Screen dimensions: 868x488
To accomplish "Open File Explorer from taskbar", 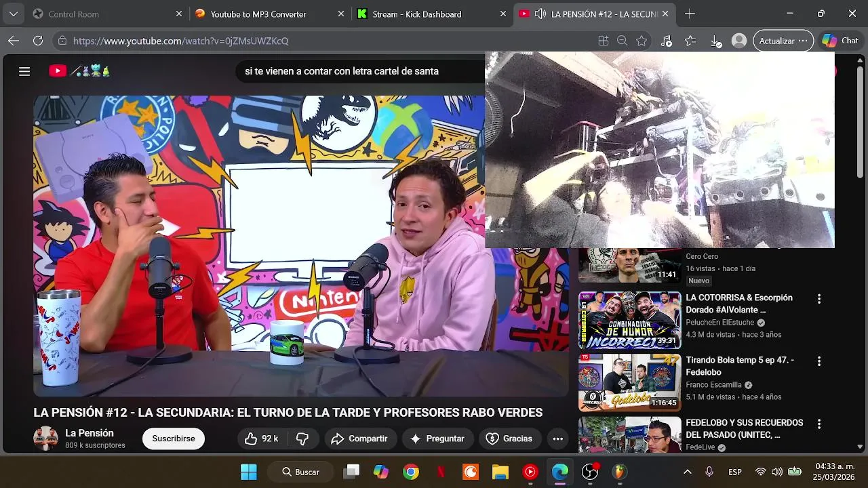I will 500,472.
